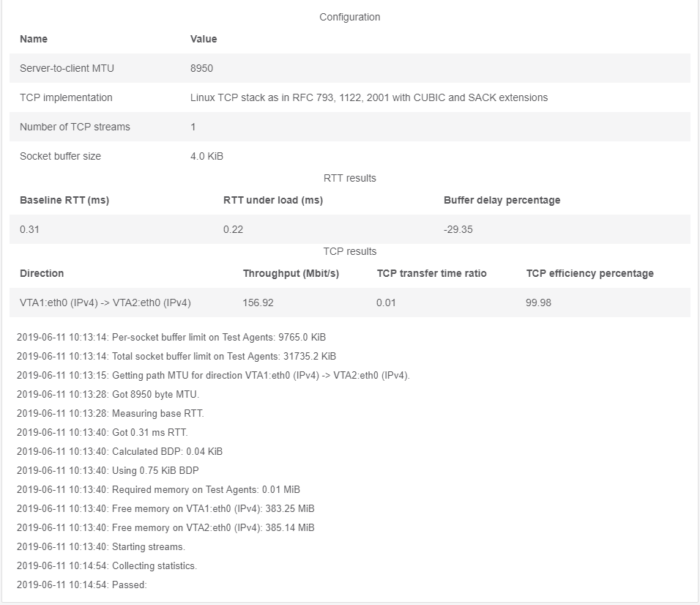This screenshot has width=700, height=605.
Task: Select the Number of TCP streams row
Action: click(x=75, y=126)
